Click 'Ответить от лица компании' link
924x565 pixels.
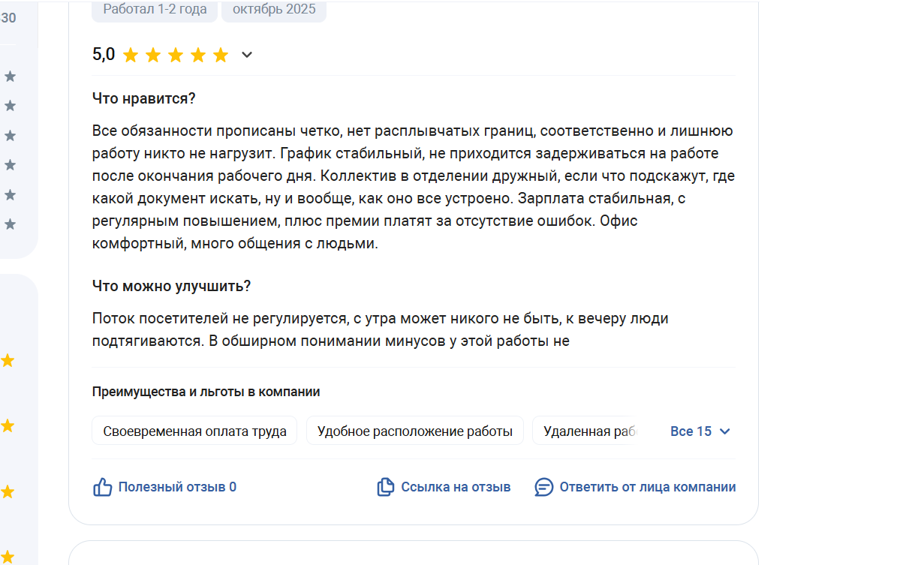[x=647, y=487]
